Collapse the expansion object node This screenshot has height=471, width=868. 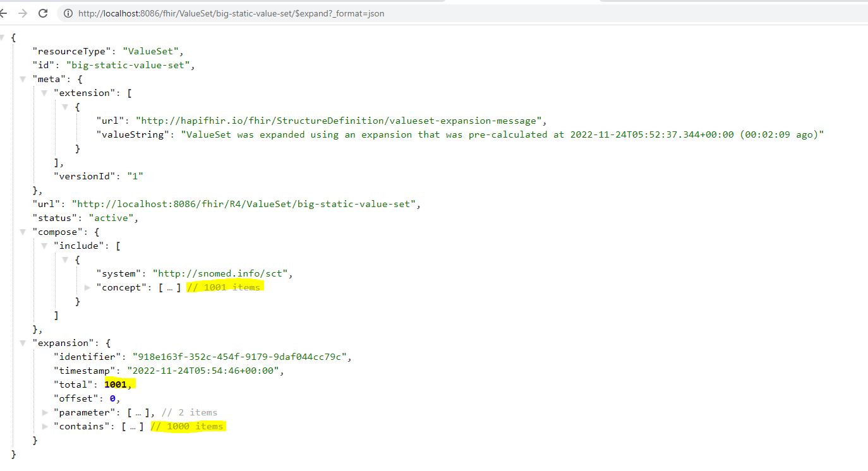coord(23,342)
